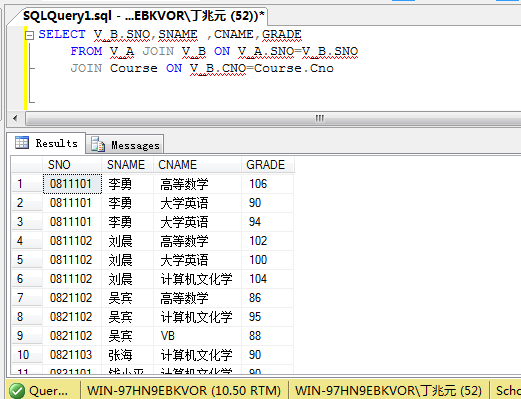This screenshot has height=399, width=521.
Task: Click grade cell 94 in row 3
Action: pos(267,222)
